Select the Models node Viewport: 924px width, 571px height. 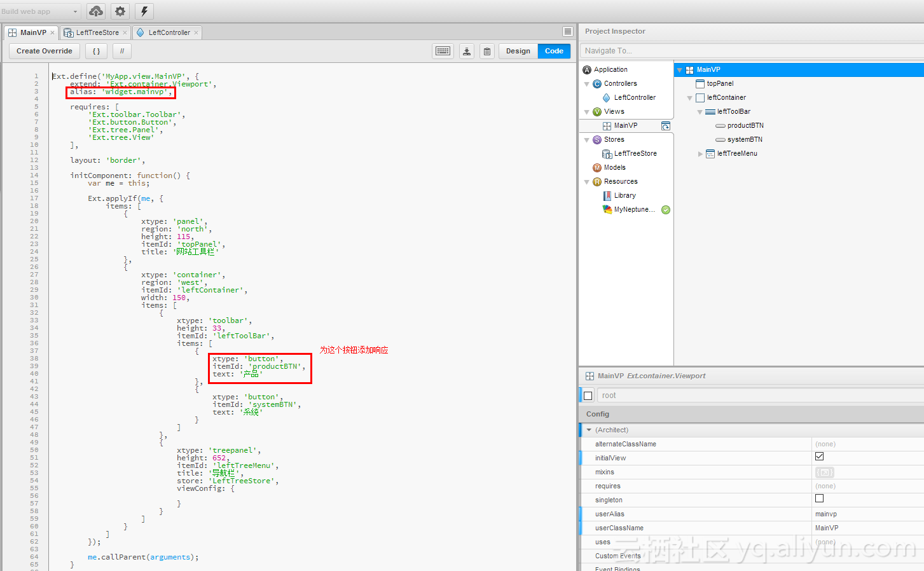click(x=614, y=168)
